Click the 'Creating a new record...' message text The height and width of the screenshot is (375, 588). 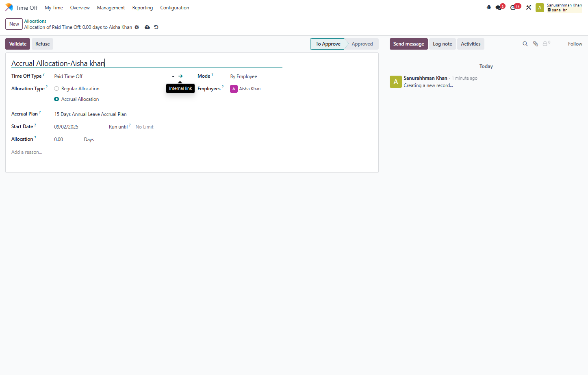click(x=428, y=85)
